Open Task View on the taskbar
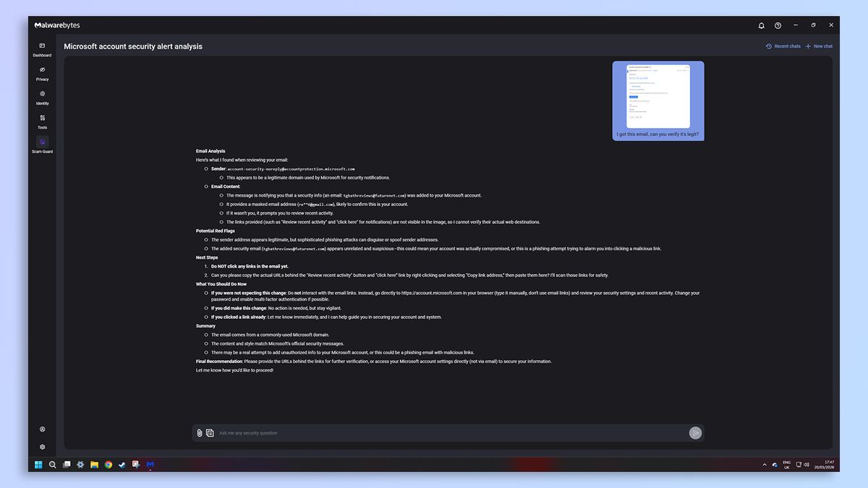 coord(67,464)
